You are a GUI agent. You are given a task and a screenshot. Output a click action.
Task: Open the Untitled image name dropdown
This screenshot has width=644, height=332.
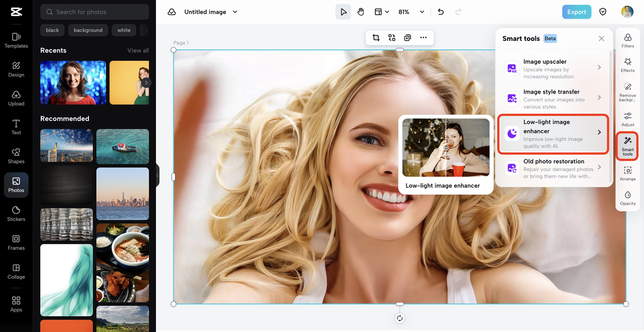(235, 12)
